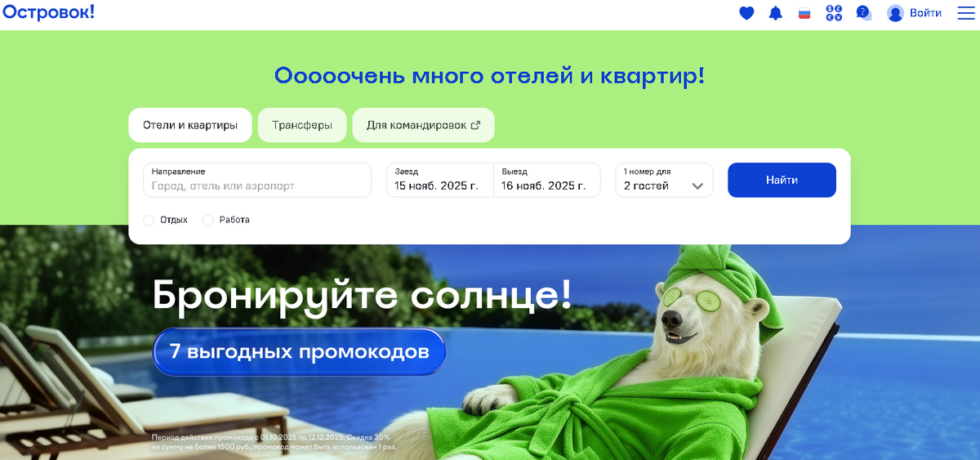Focus the Направление destination input field
The height and width of the screenshot is (460, 980).
point(257,180)
